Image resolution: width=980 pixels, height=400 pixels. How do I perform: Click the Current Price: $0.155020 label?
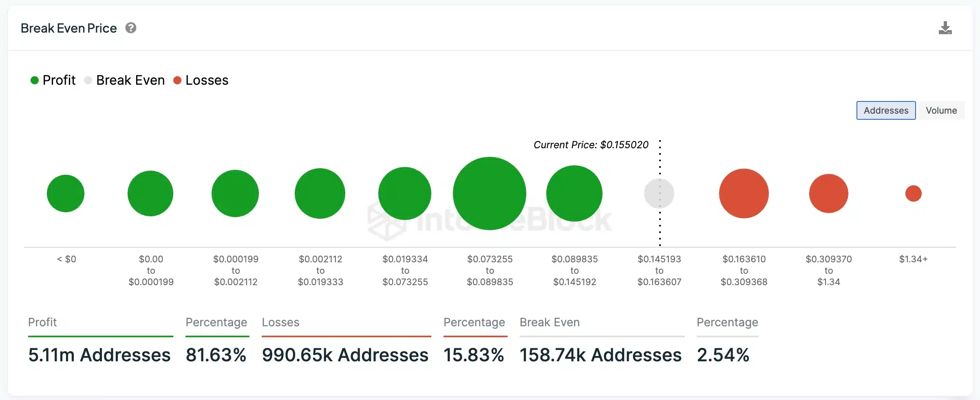click(591, 145)
